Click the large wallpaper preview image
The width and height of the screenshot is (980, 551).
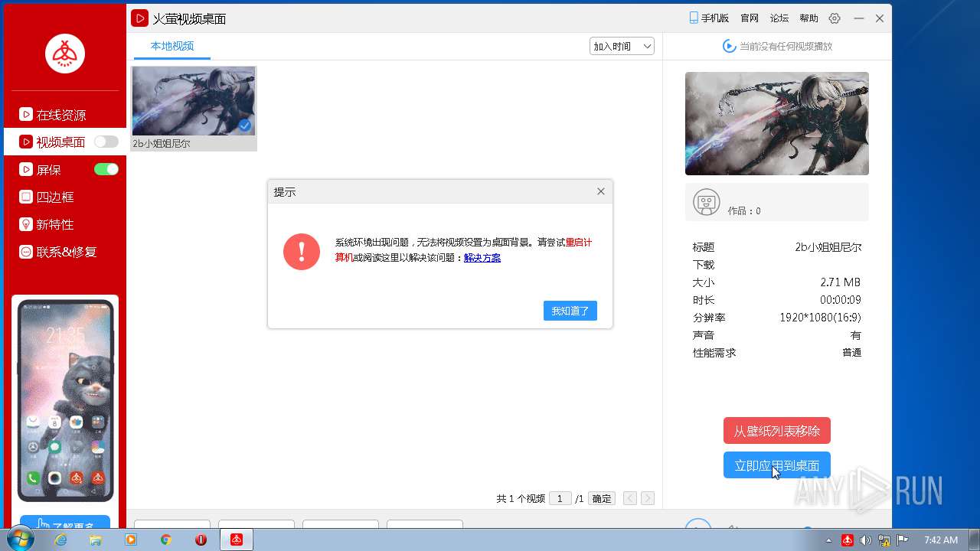click(x=777, y=123)
